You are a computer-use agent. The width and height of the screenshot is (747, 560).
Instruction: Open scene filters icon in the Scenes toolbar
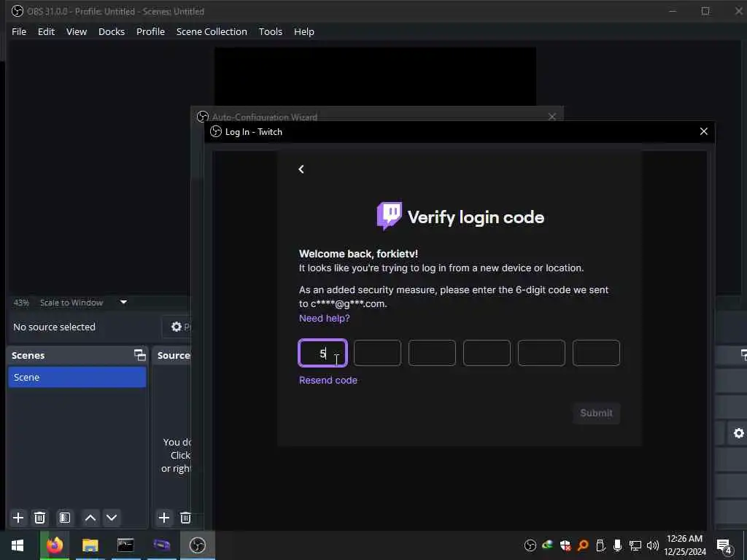click(65, 518)
